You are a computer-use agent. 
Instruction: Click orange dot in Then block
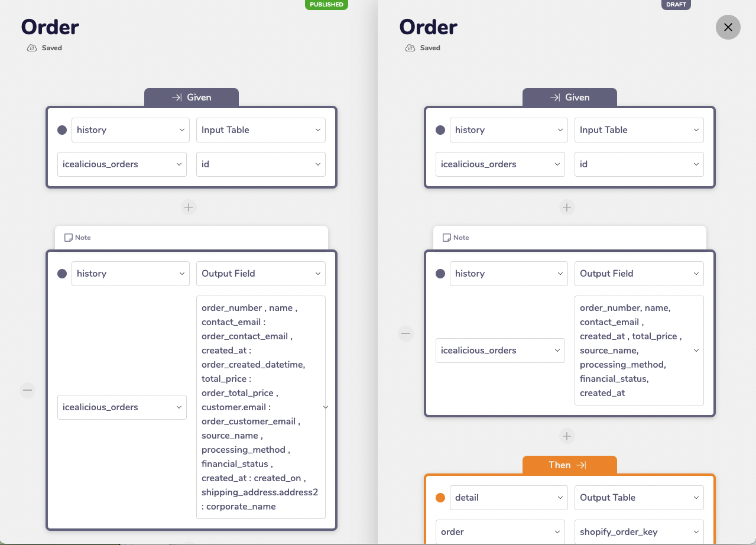click(x=440, y=498)
